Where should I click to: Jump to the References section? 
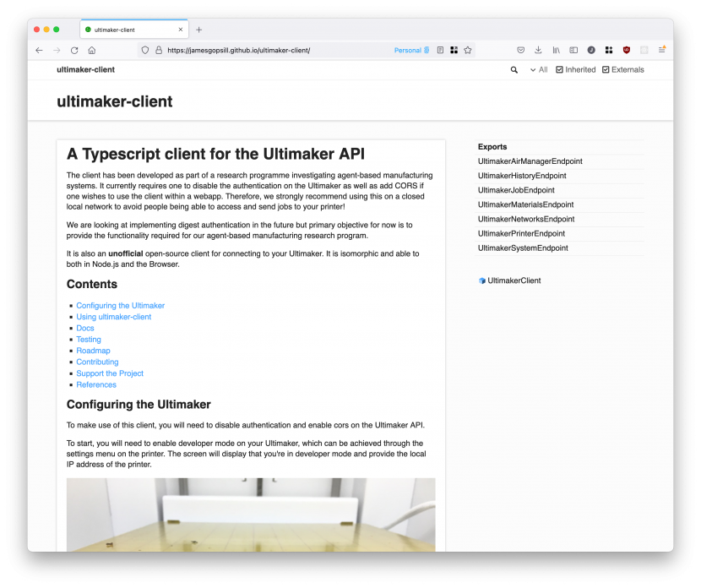pos(96,385)
